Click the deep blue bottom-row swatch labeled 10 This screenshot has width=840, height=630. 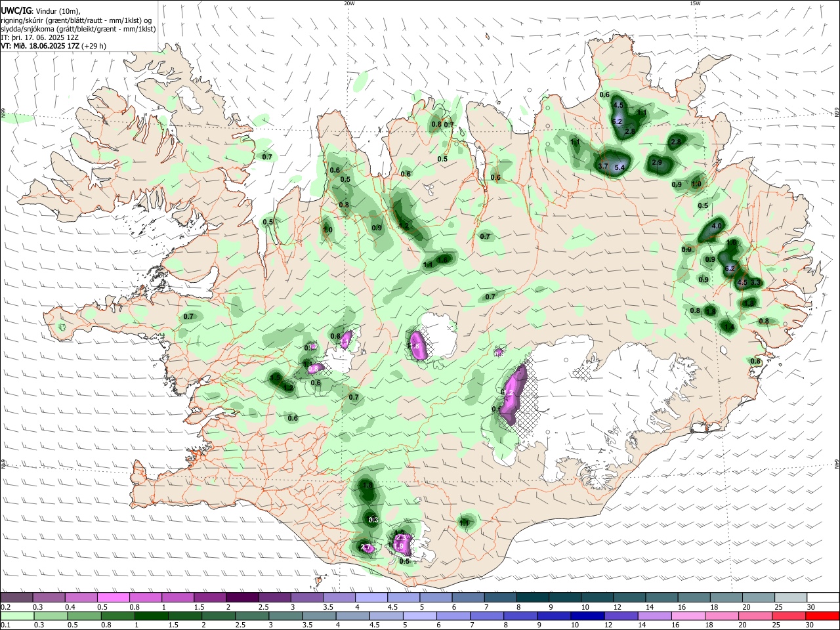point(587,616)
